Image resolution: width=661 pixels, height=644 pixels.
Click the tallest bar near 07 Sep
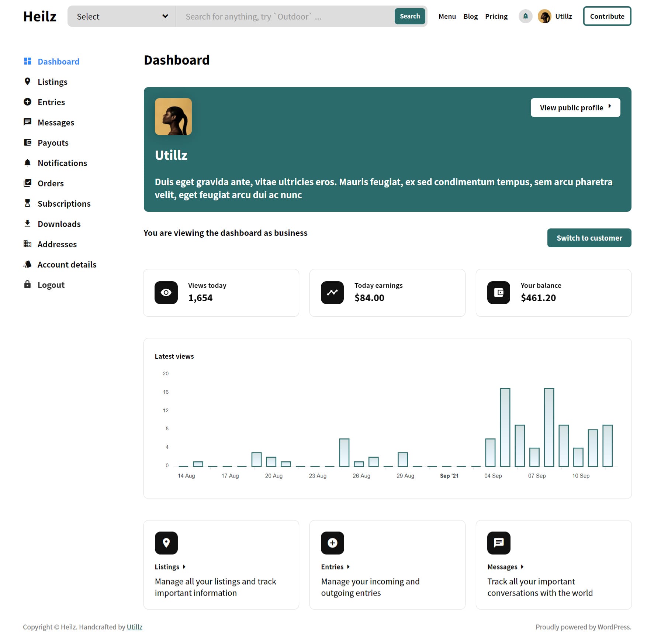(549, 427)
